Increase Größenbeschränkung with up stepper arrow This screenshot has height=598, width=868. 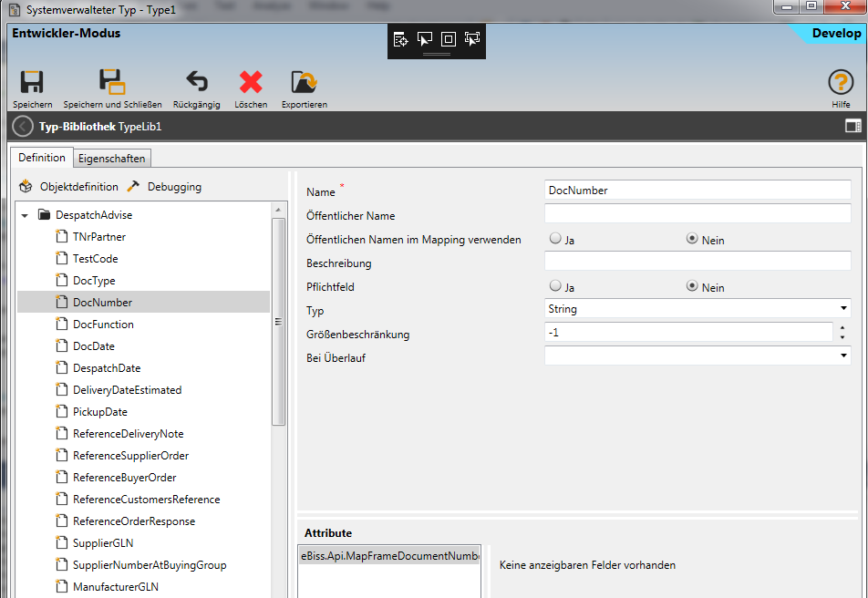click(x=842, y=327)
